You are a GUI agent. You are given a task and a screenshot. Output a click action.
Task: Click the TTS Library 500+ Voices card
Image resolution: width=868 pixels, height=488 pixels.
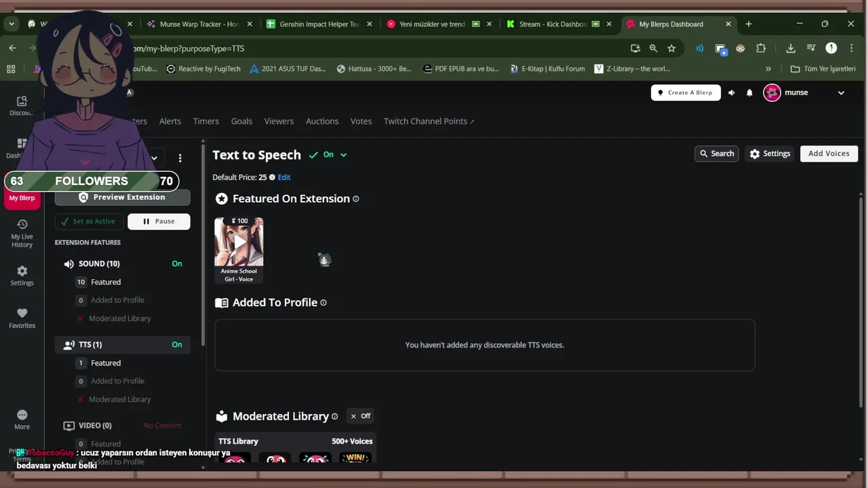coord(295,449)
